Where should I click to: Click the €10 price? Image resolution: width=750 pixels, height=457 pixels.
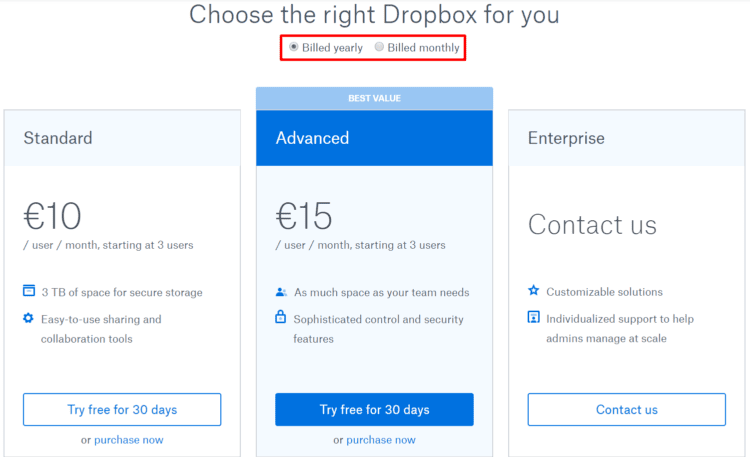[53, 216]
